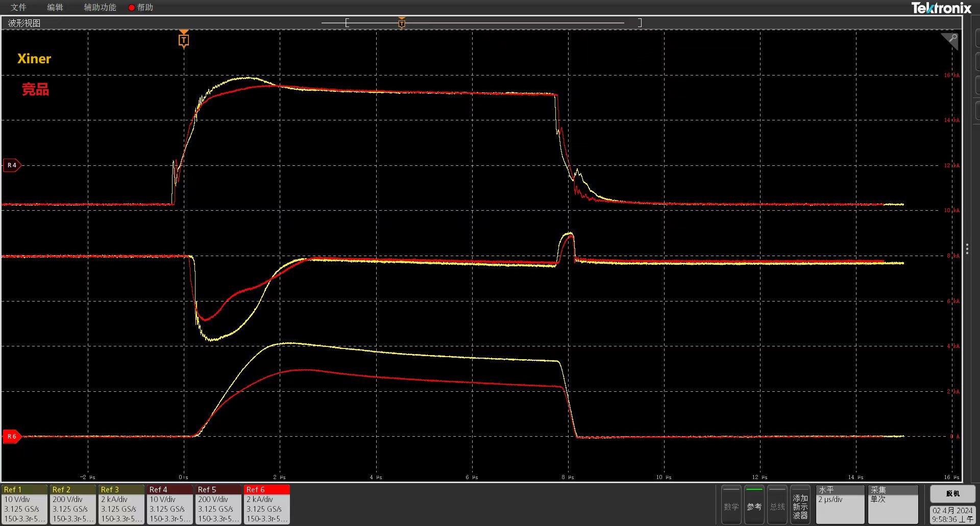Toggle the 总线 (Bus) waveform button

pos(777,505)
